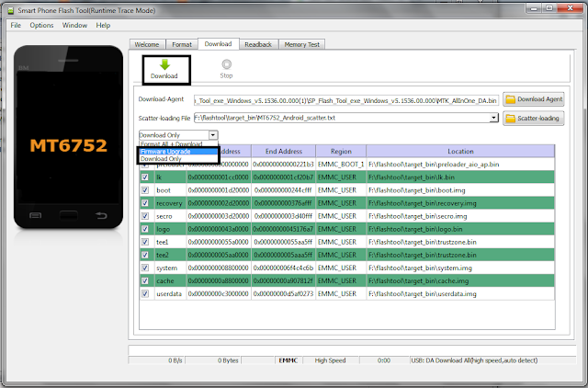Click the End Address column header
588x388 pixels.
[284, 151]
